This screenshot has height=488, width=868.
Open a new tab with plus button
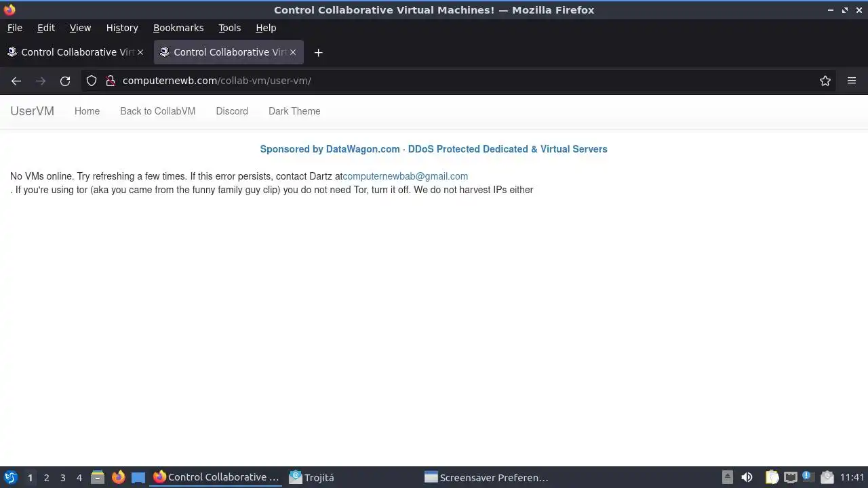coord(318,52)
